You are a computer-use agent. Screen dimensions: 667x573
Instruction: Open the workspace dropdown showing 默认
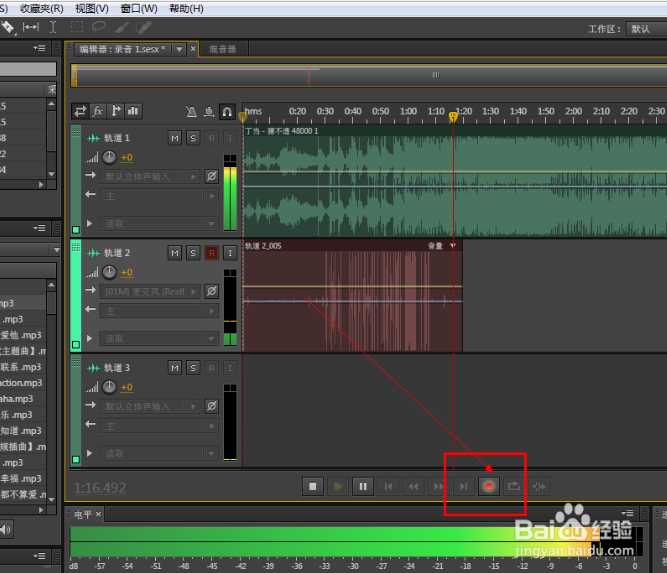coord(646,29)
